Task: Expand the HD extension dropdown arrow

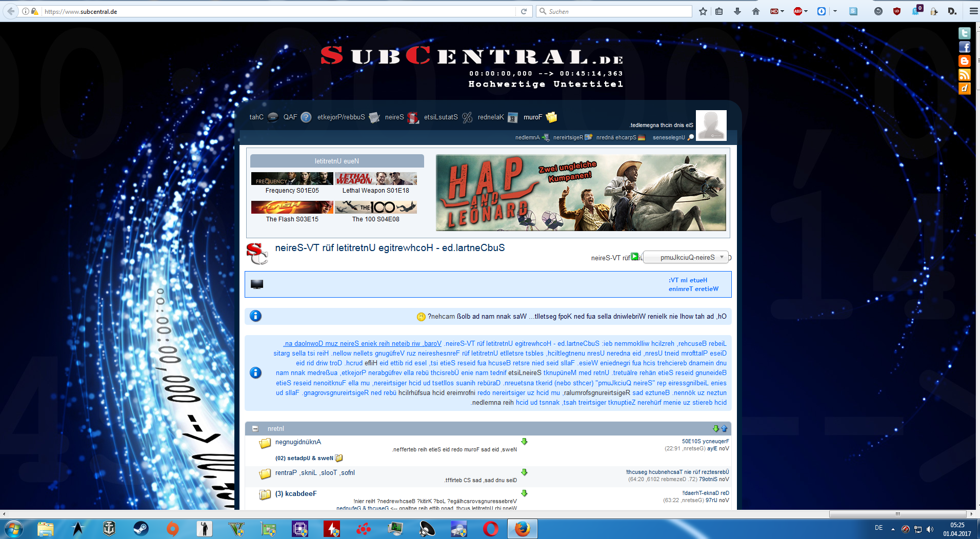Action: coord(783,11)
